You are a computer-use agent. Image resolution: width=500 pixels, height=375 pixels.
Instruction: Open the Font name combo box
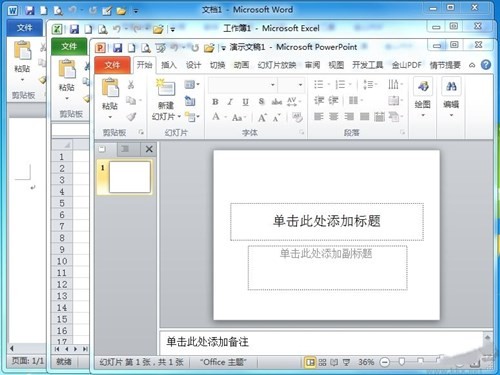243,85
